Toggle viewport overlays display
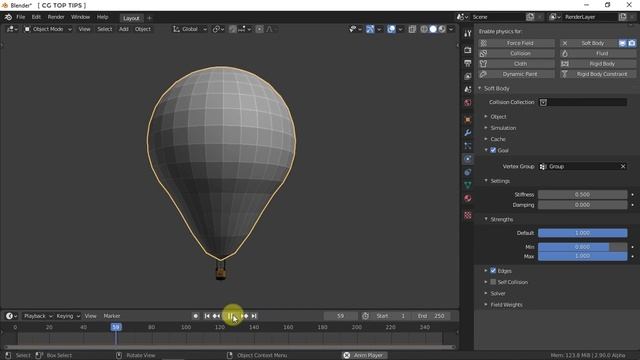The width and height of the screenshot is (640, 360). click(391, 29)
